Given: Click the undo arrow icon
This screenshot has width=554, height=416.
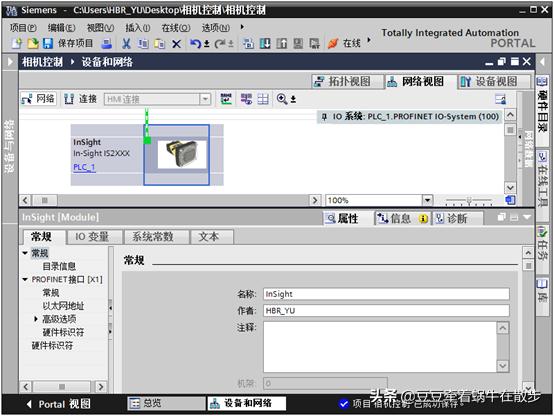Looking at the screenshot, I should 195,44.
